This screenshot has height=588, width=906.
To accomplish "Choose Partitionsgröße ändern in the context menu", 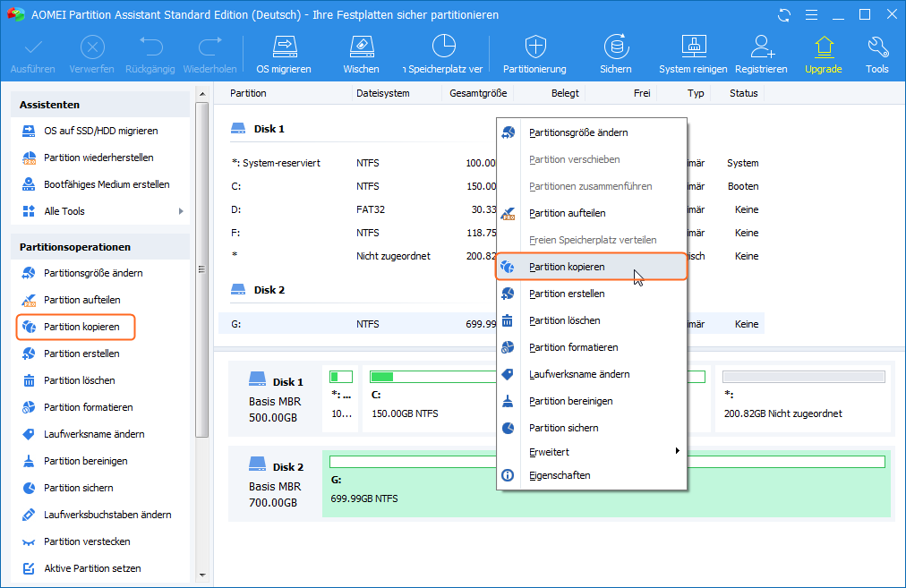I will pyautogui.click(x=592, y=132).
